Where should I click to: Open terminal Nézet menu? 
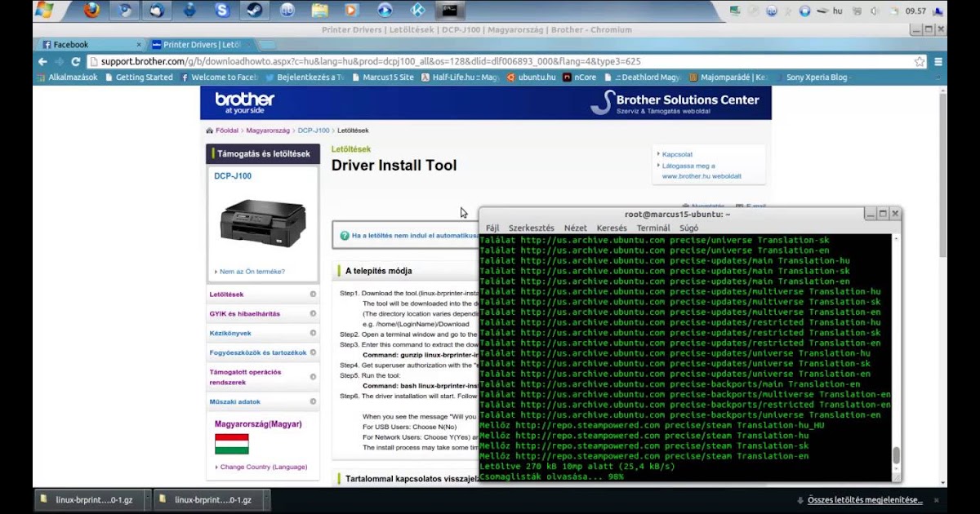(575, 228)
